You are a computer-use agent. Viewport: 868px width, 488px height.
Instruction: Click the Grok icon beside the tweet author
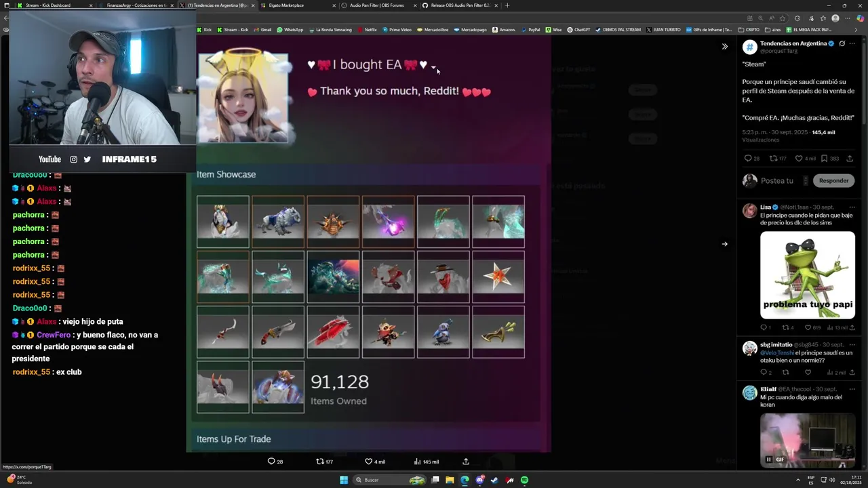pyautogui.click(x=842, y=43)
